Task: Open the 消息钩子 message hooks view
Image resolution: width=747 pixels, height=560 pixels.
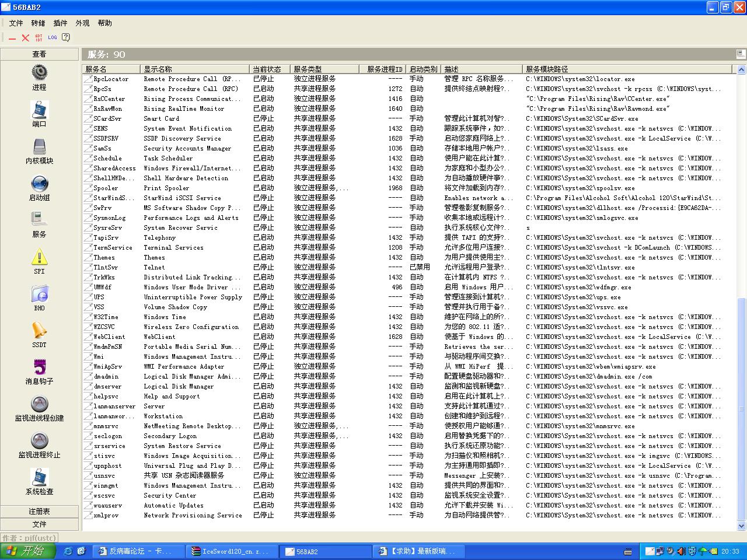Action: [39, 371]
